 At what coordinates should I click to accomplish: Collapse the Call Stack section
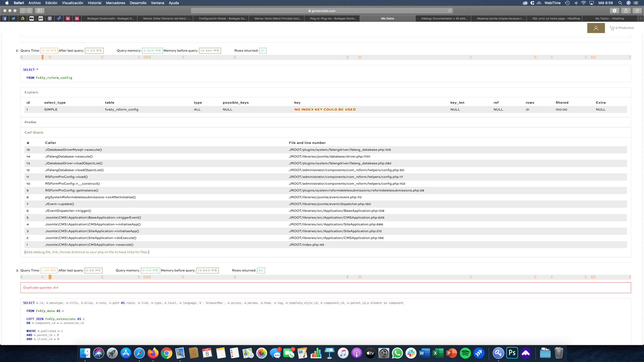click(x=34, y=132)
